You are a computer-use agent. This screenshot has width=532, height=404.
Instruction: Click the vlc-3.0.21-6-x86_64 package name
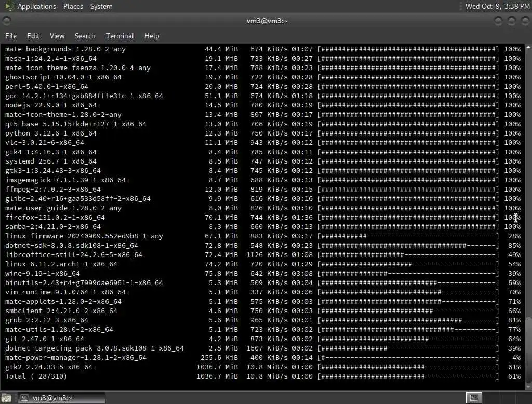(45, 142)
